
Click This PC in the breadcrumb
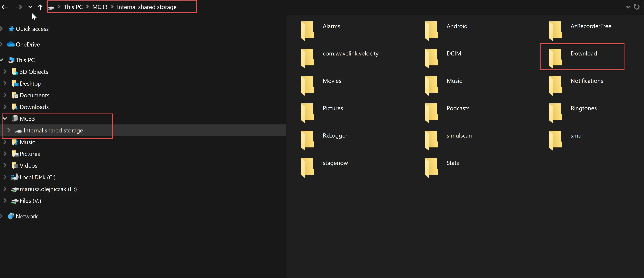coord(73,7)
